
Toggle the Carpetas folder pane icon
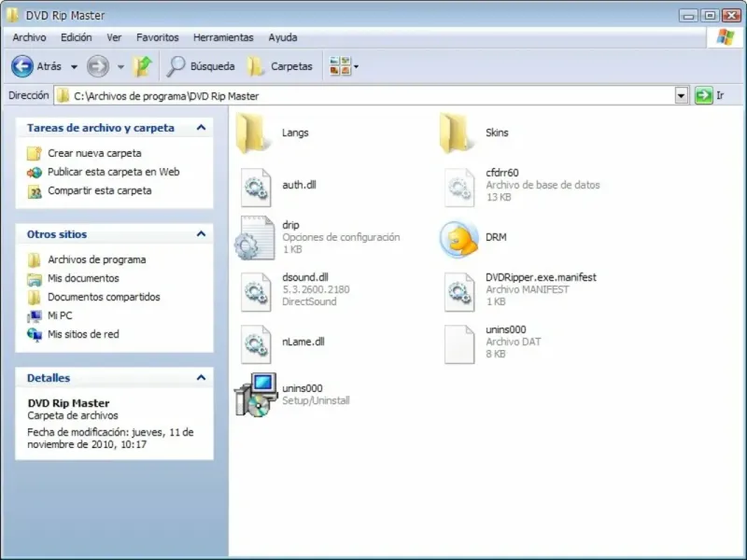click(255, 66)
